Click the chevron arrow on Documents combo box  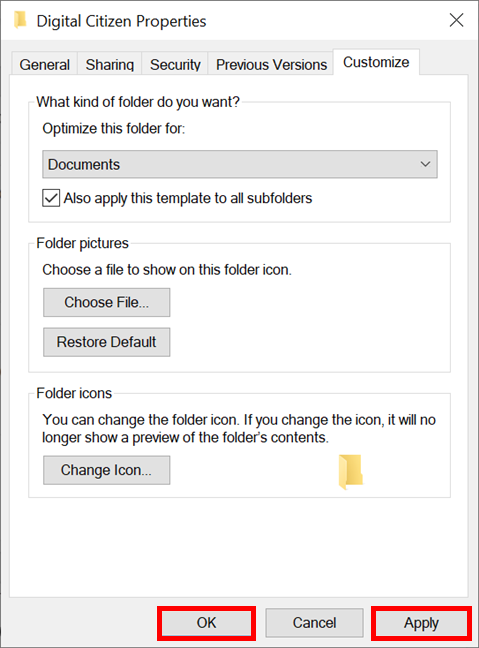coord(425,164)
